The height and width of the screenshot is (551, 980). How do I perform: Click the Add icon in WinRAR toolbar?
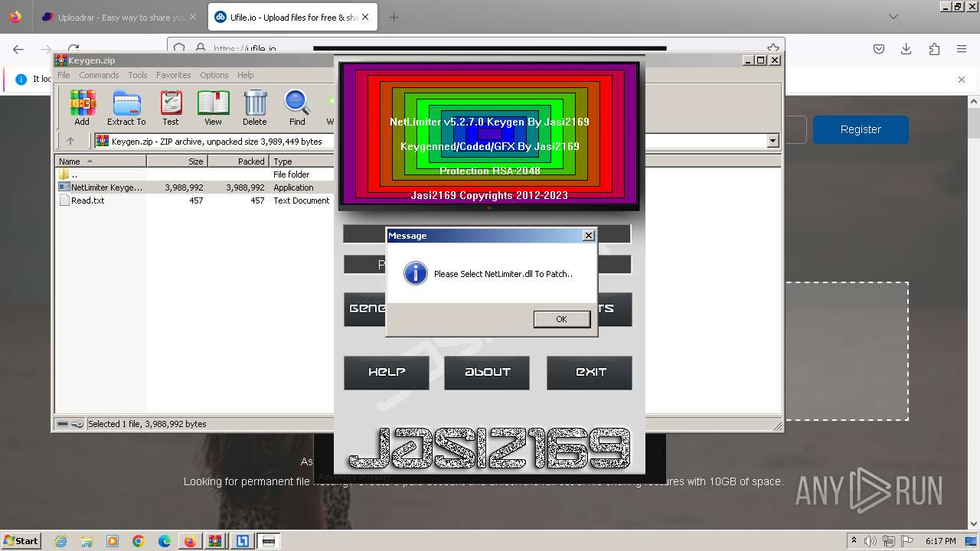82,107
